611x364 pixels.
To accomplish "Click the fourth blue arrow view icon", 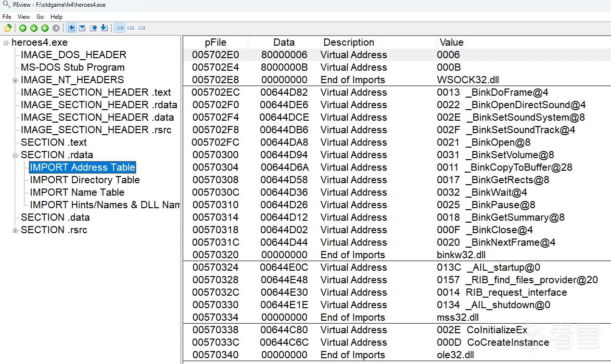I will point(104,28).
